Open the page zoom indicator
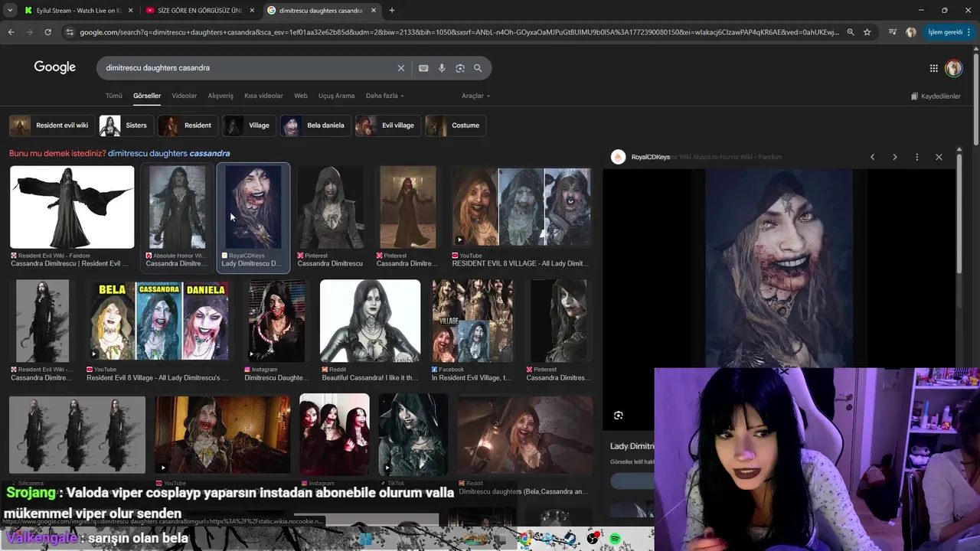The image size is (980, 551). pos(850,32)
